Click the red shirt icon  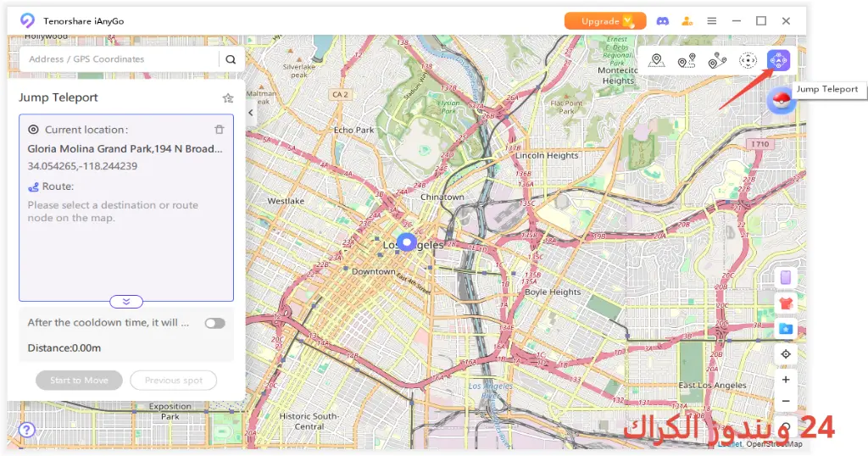point(786,303)
